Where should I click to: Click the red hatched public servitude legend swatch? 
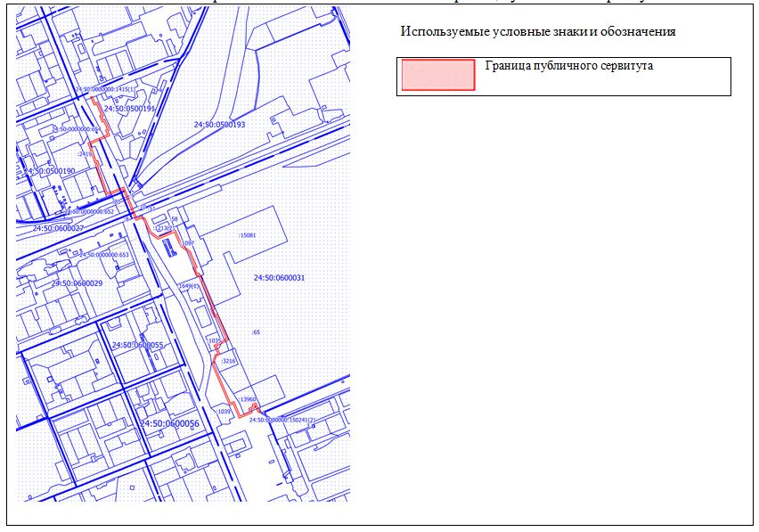(x=437, y=76)
